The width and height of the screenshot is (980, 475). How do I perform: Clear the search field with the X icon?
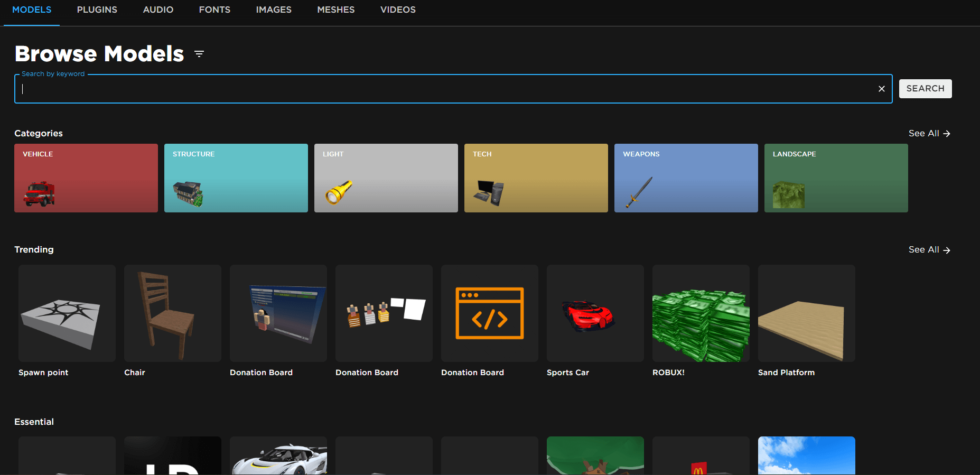click(881, 89)
